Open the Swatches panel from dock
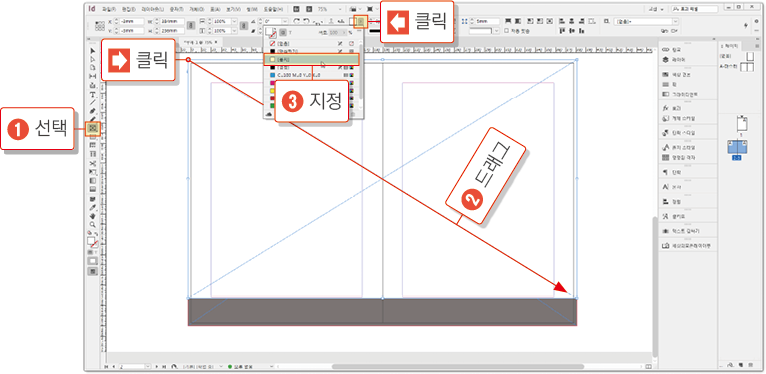The image size is (766, 374). click(677, 74)
